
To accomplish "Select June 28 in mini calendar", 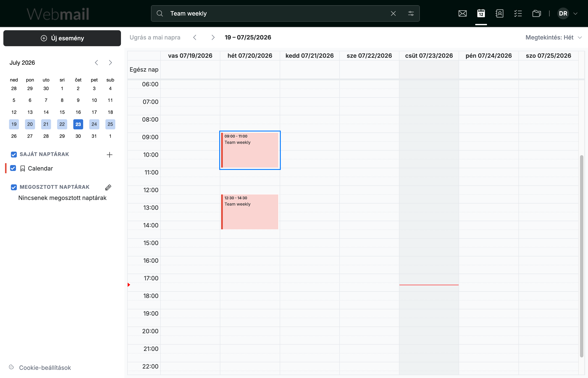I will (14, 88).
